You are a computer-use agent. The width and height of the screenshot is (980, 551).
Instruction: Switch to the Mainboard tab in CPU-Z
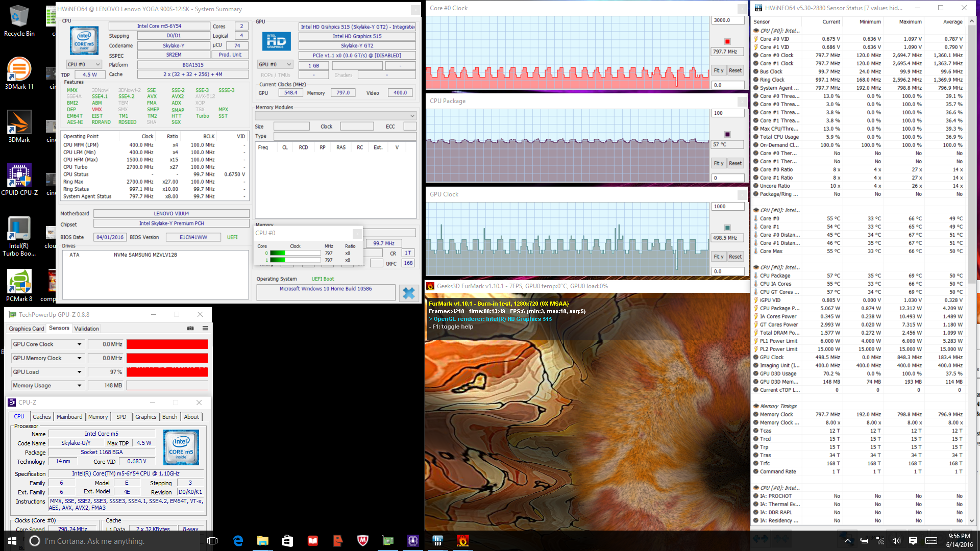pos(69,417)
